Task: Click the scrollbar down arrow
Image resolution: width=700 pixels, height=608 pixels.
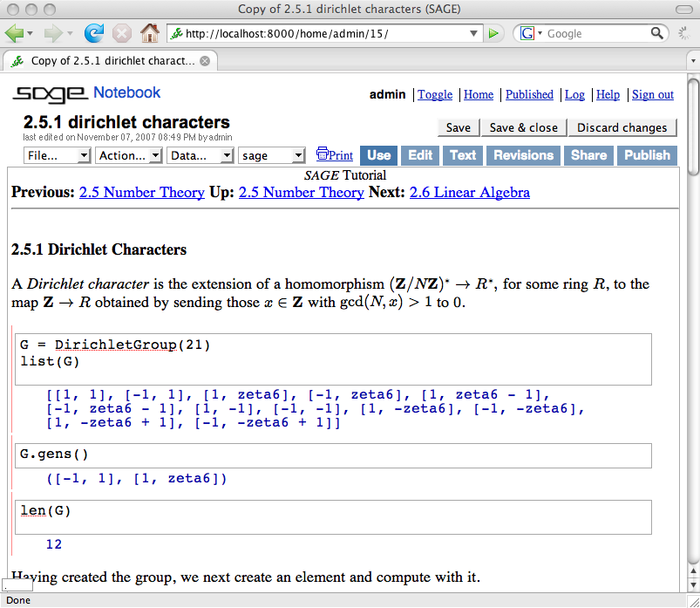Action: [x=693, y=584]
